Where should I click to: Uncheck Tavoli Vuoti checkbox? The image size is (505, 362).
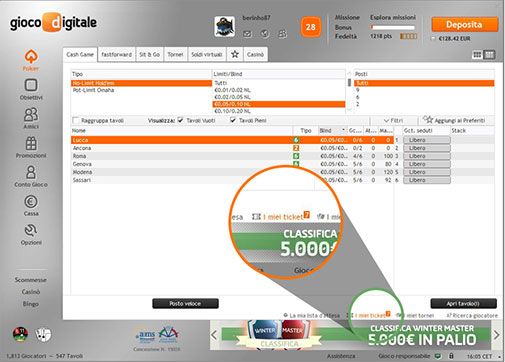(180, 120)
